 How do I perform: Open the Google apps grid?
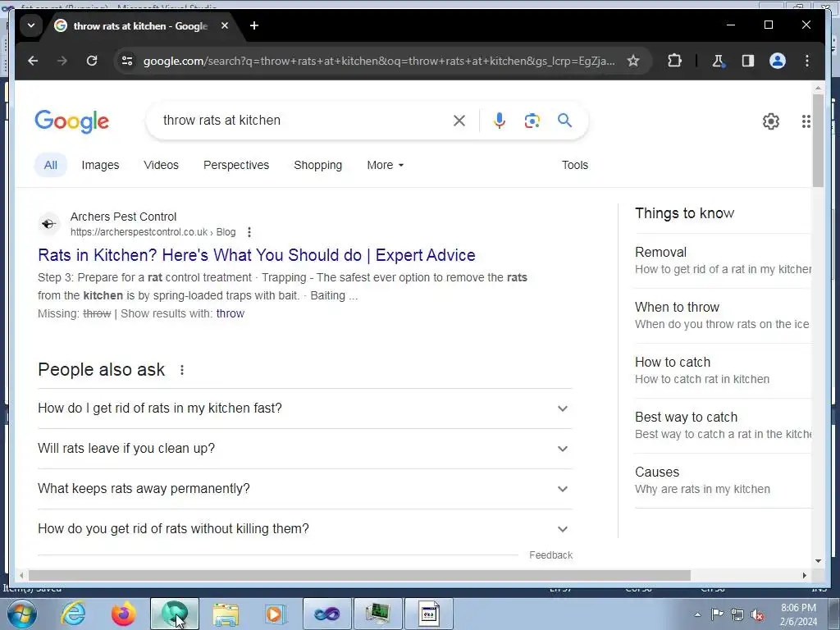806,121
